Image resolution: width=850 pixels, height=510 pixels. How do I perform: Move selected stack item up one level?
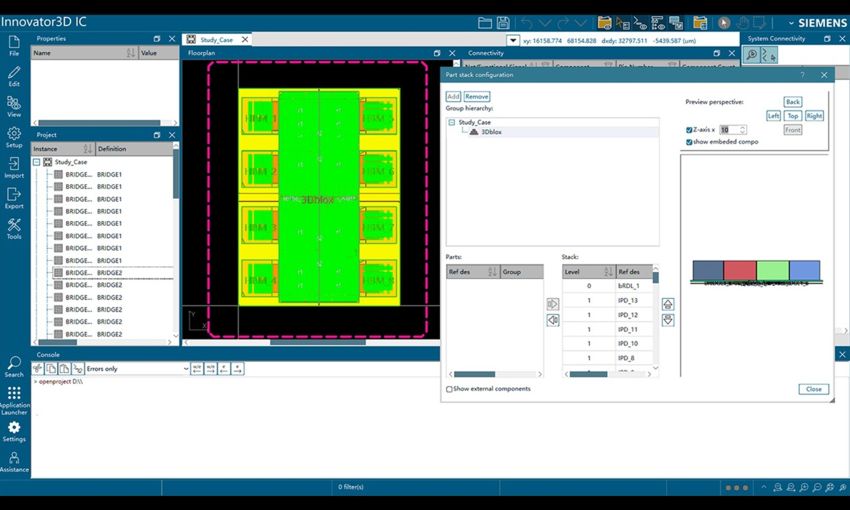click(668, 304)
